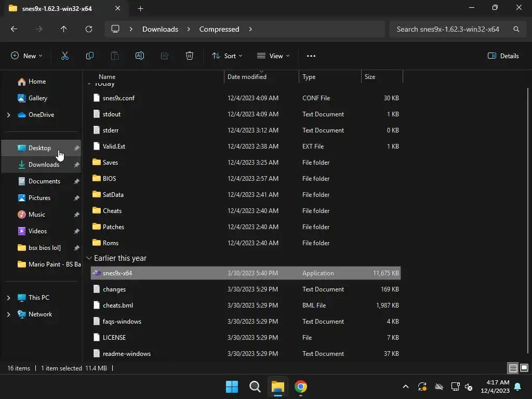Refresh the folder view
Viewport: 532px width, 399px height.
[89, 29]
